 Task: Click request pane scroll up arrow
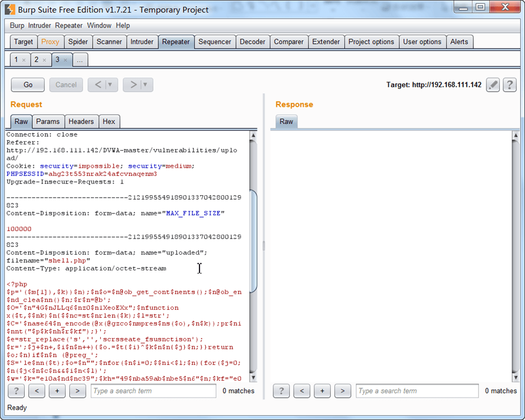tap(253, 136)
